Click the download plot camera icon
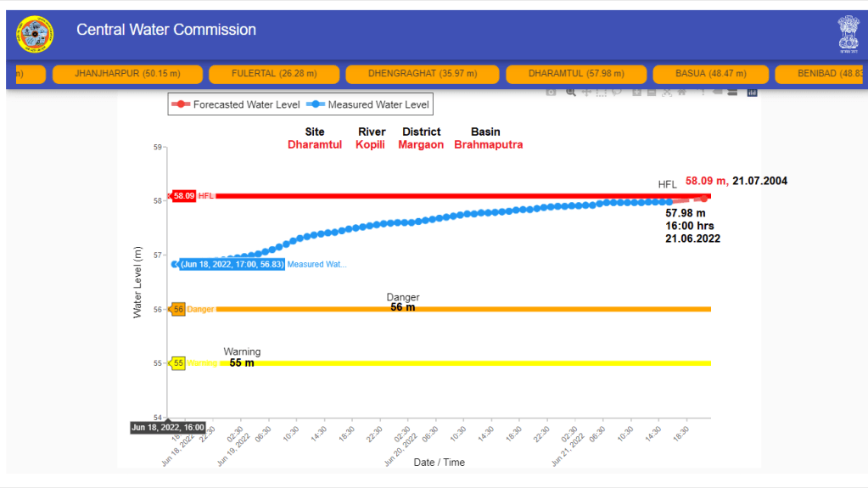Screen dimensions: 868x494 pyautogui.click(x=551, y=92)
